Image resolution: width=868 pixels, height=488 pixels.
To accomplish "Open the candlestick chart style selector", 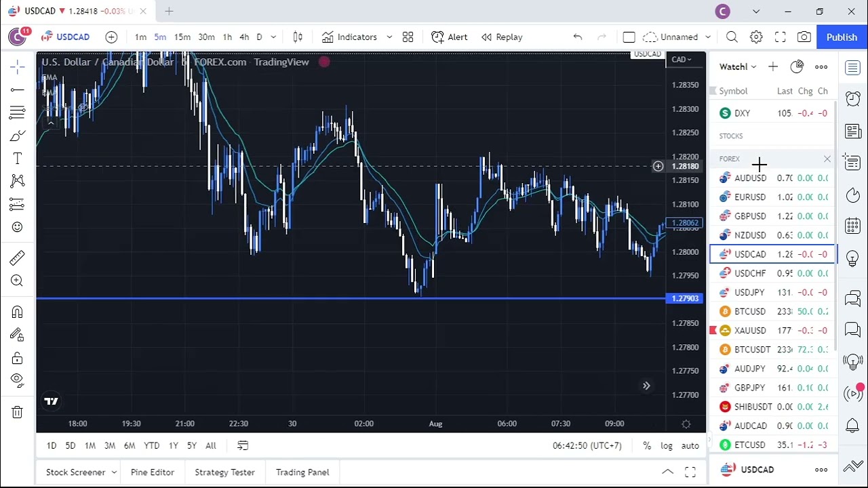I will click(x=298, y=37).
